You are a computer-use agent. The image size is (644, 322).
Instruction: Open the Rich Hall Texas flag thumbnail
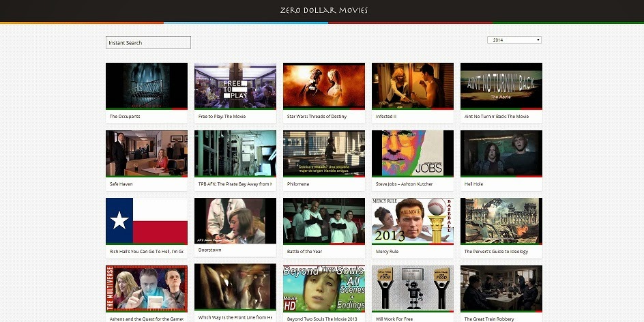pos(147,221)
